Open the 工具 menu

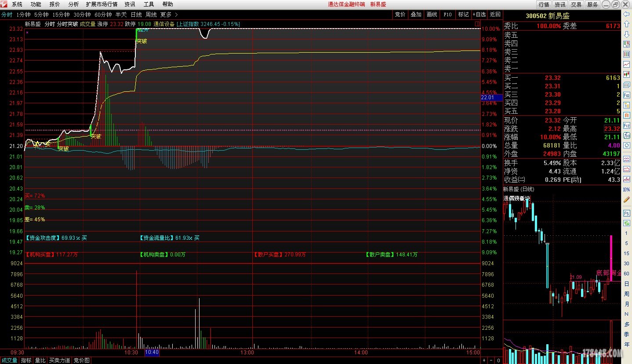149,4
